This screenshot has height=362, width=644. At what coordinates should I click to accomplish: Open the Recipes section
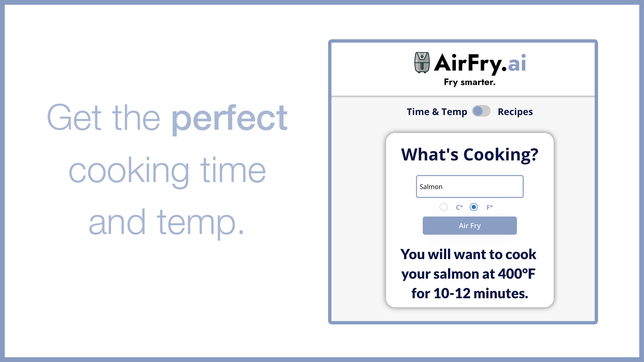click(515, 111)
